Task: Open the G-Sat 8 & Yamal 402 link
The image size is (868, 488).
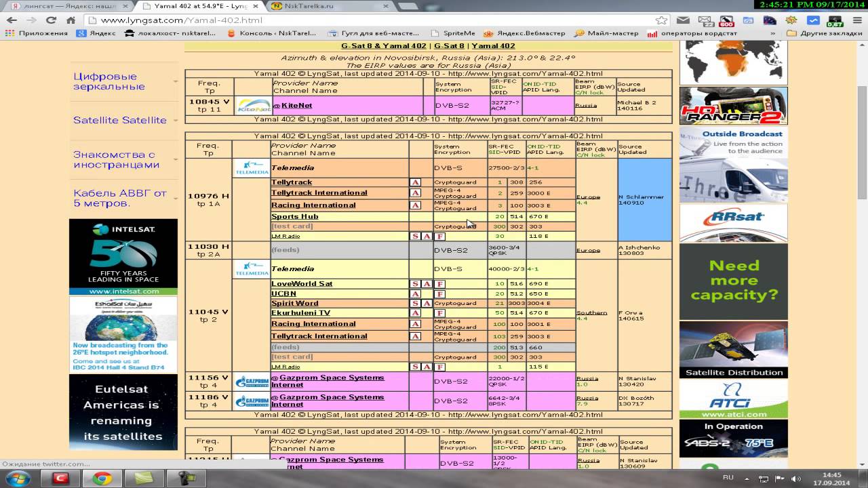Action: (384, 46)
